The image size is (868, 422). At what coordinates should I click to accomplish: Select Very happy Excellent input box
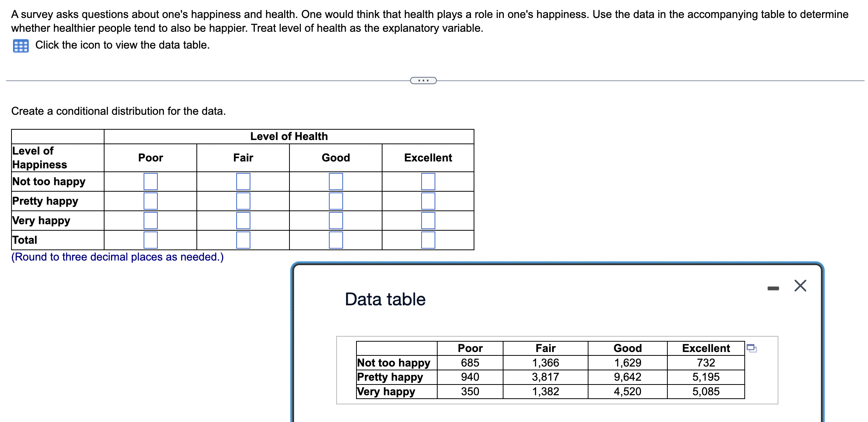tap(428, 220)
